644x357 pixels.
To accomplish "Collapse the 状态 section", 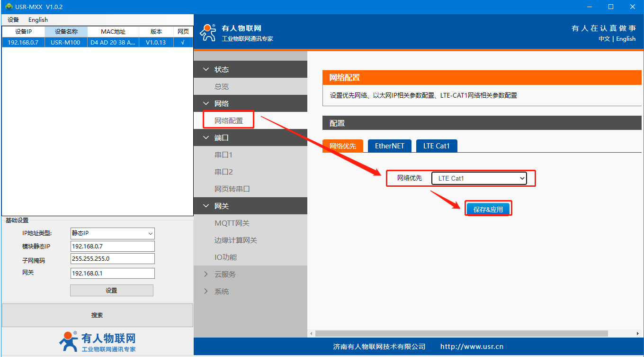I will (x=221, y=69).
